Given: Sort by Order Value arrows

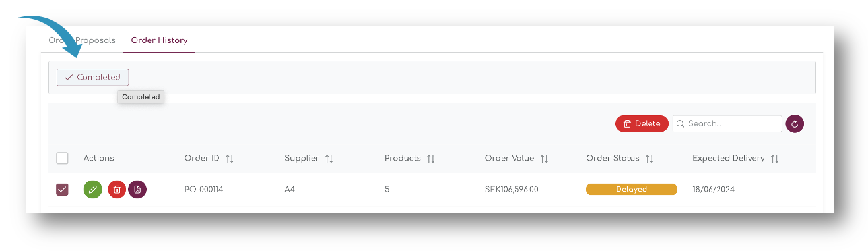Looking at the screenshot, I should (x=544, y=159).
